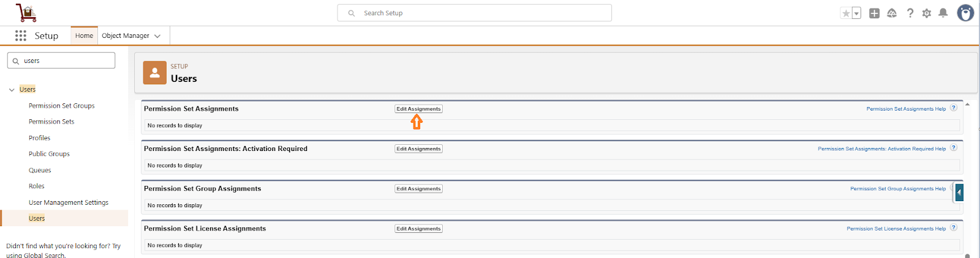Open the App Launcher grid icon
The image size is (980, 258).
tap(21, 35)
